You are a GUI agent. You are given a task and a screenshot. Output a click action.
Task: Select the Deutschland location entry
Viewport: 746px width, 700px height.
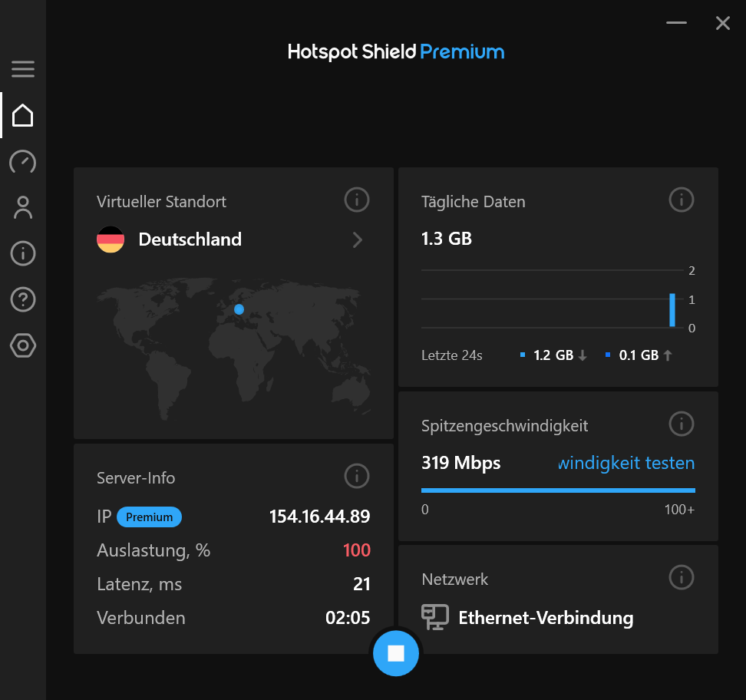pos(233,239)
